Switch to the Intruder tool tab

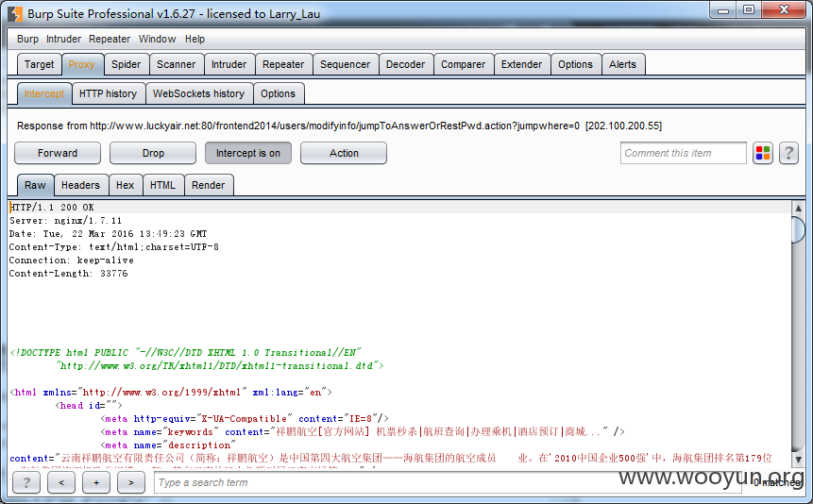(x=229, y=64)
